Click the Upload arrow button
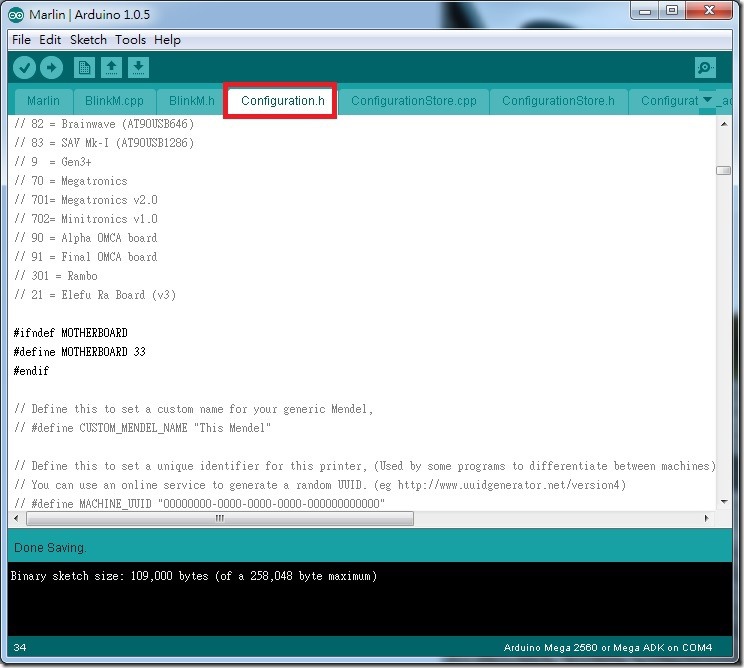This screenshot has width=744, height=668. [x=51, y=67]
